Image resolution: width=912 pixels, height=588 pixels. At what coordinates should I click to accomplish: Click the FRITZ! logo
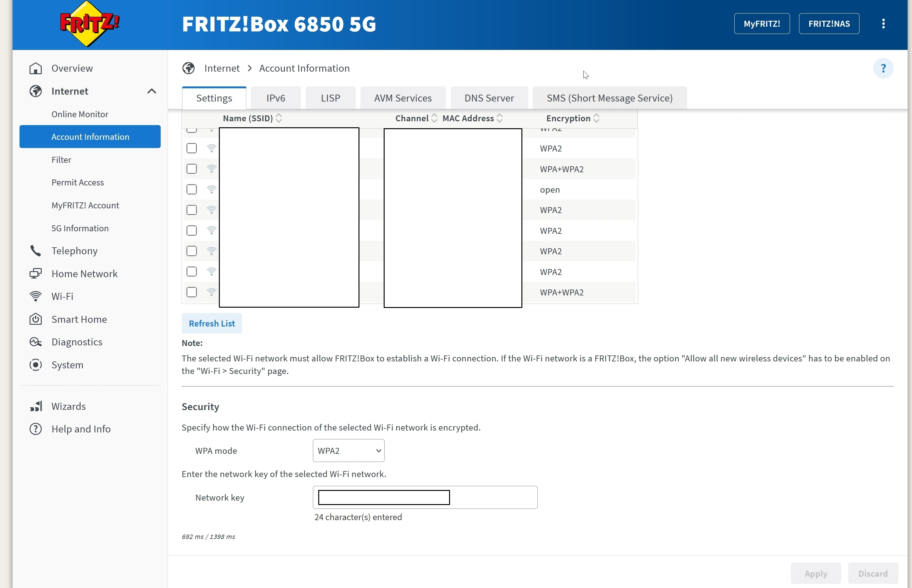(x=90, y=24)
